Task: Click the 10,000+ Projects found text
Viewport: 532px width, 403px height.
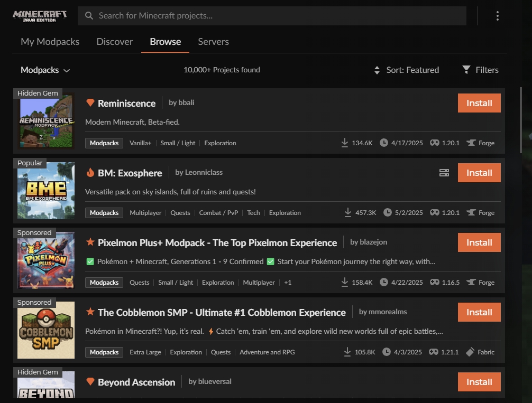Action: [x=222, y=70]
